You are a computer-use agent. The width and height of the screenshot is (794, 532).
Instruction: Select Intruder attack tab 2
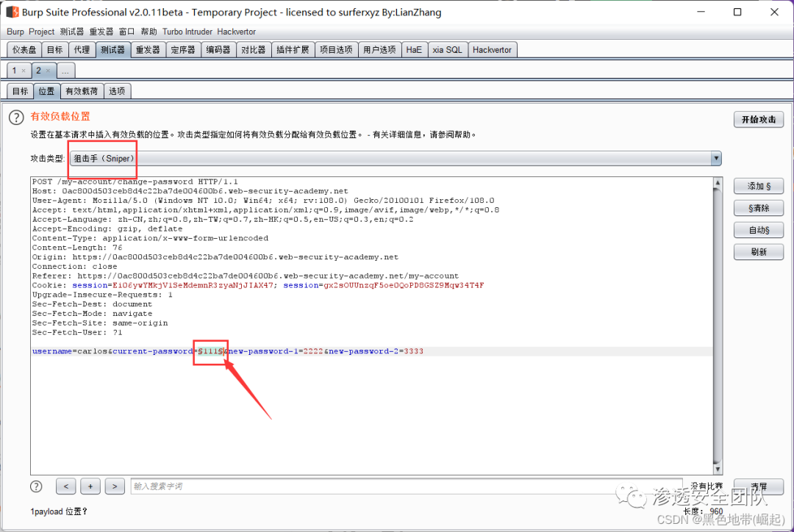pos(38,71)
